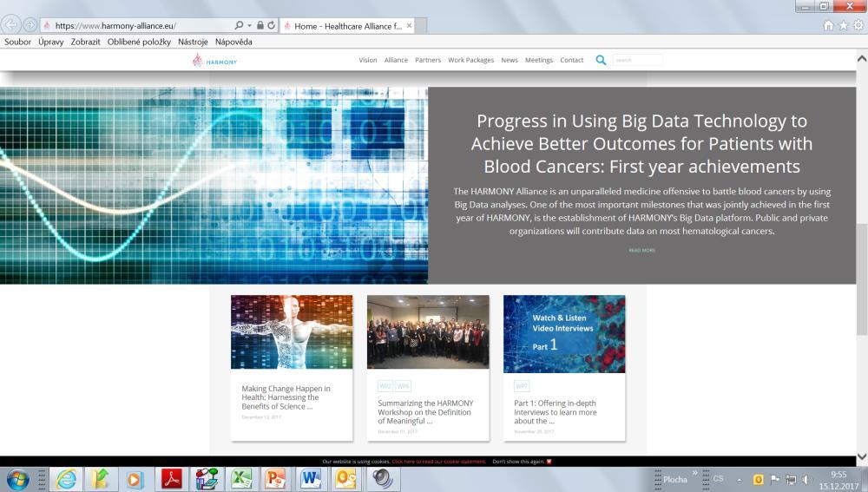
Task: Click the browser Back arrow button
Action: (11, 25)
